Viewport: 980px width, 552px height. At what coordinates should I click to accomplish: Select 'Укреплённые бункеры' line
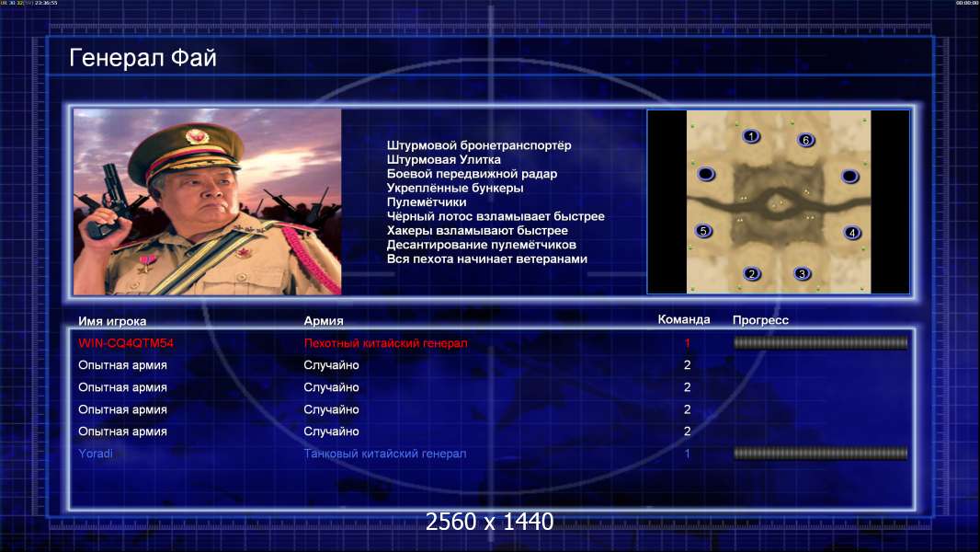click(455, 188)
